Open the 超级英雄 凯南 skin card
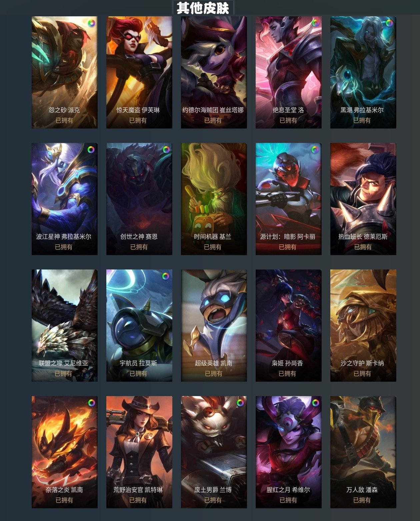The image size is (420, 521). (x=214, y=325)
